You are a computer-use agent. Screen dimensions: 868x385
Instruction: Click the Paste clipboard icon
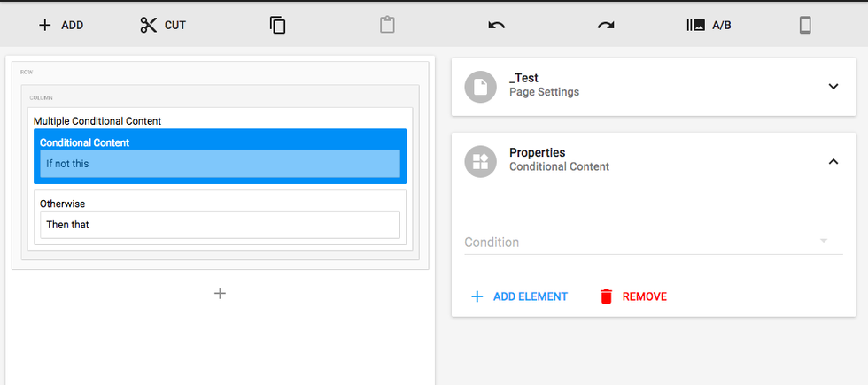[x=387, y=25]
